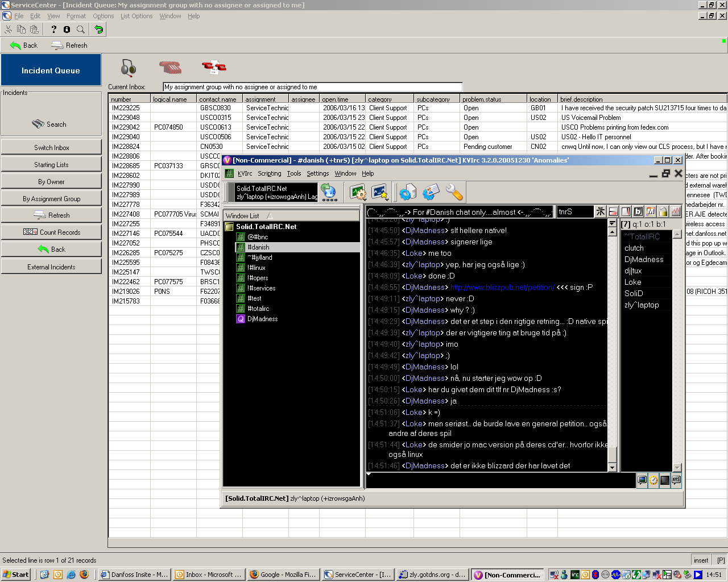Image resolution: width=728 pixels, height=582 pixels.
Task: Open the Scripting menu in KVIrc
Action: pyautogui.click(x=269, y=174)
